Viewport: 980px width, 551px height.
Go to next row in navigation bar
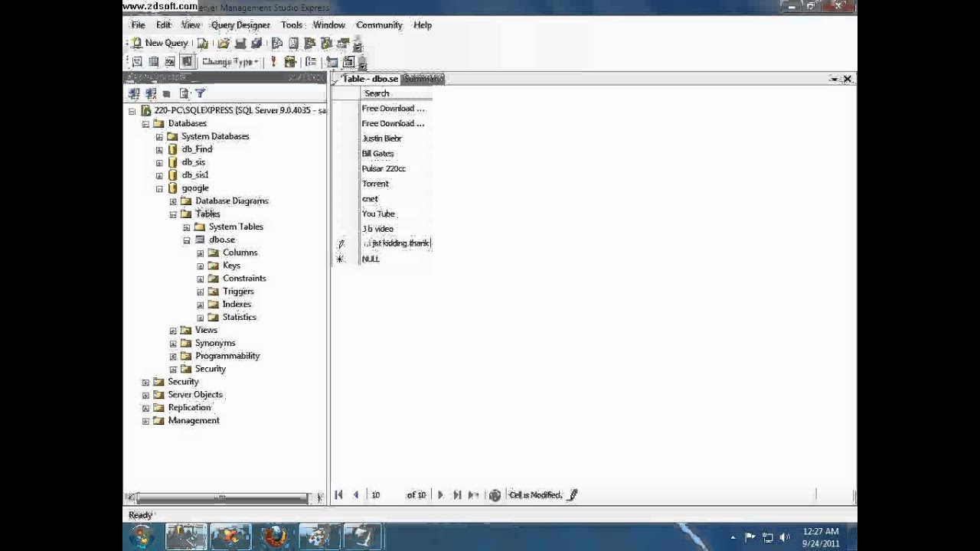click(x=440, y=495)
